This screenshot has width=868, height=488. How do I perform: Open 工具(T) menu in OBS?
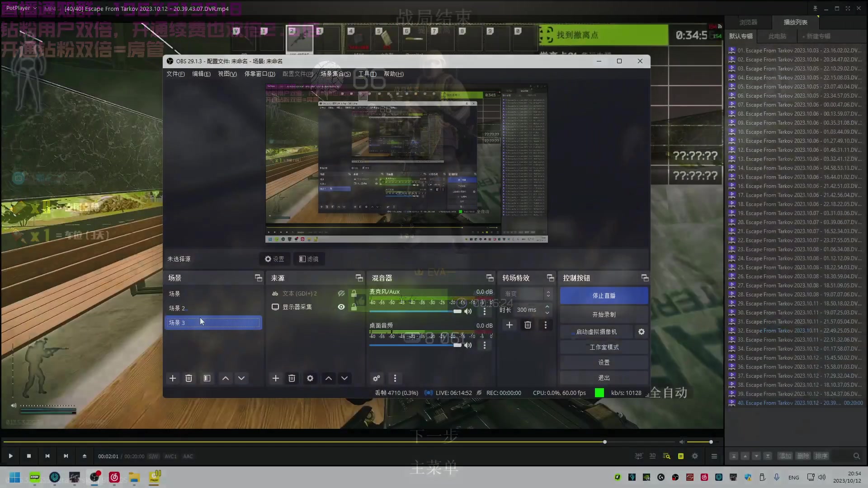pyautogui.click(x=367, y=74)
